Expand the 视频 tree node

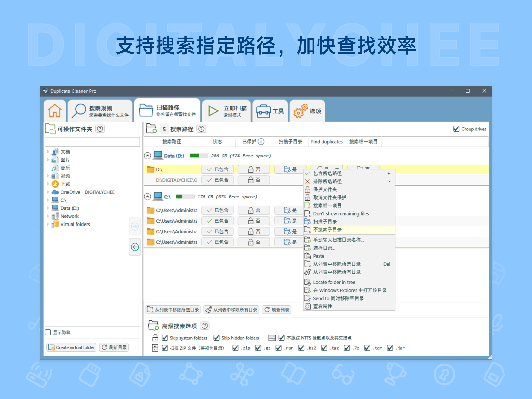[48, 176]
